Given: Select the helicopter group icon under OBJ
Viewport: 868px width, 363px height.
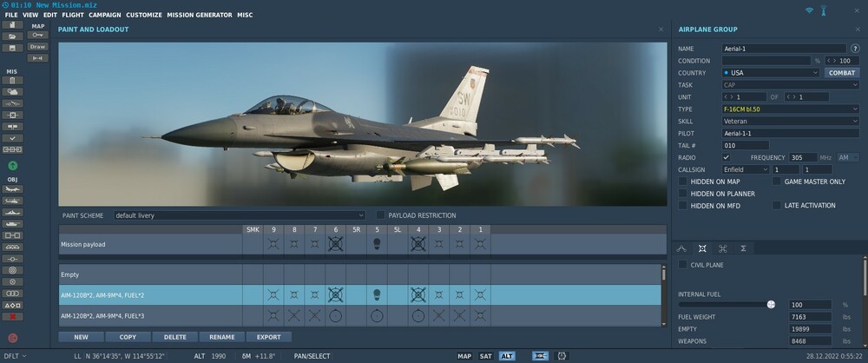Looking at the screenshot, I should tap(13, 201).
